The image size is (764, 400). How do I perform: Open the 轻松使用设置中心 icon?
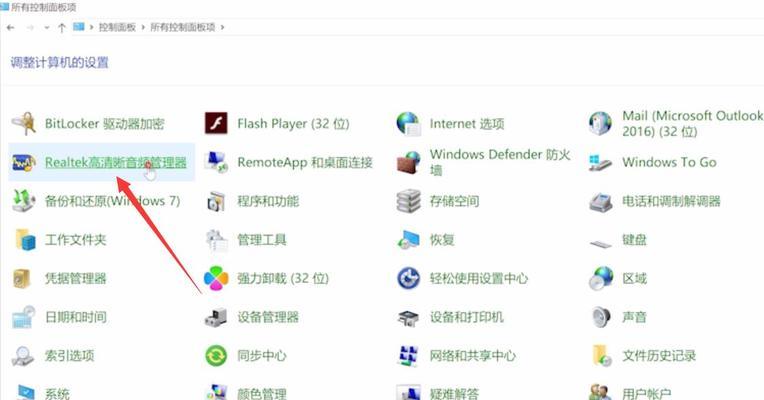point(408,278)
